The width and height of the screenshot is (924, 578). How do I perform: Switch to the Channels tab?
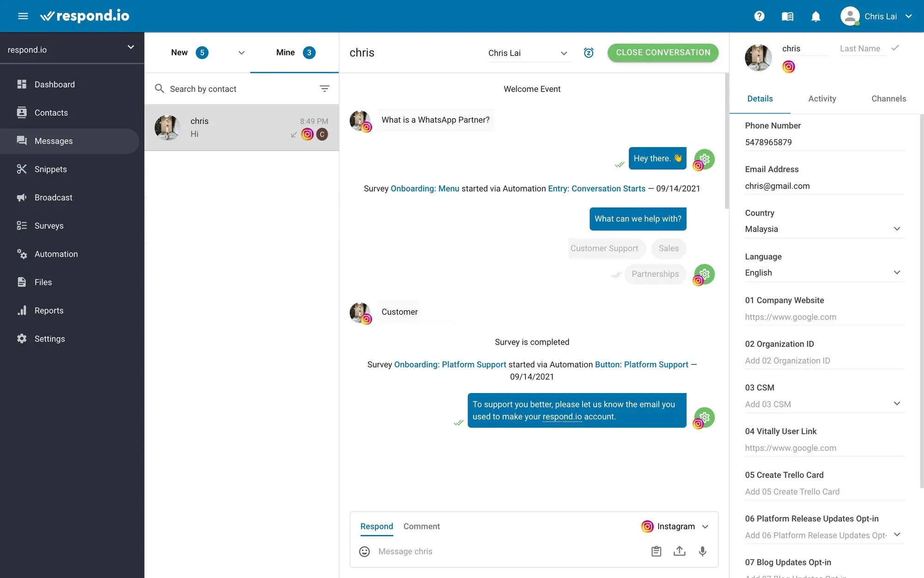888,98
